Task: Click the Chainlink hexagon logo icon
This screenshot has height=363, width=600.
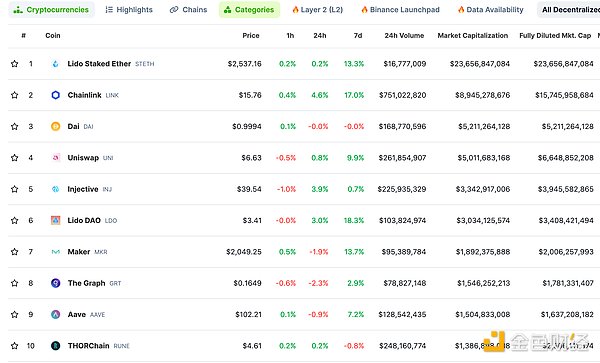Action: point(55,95)
